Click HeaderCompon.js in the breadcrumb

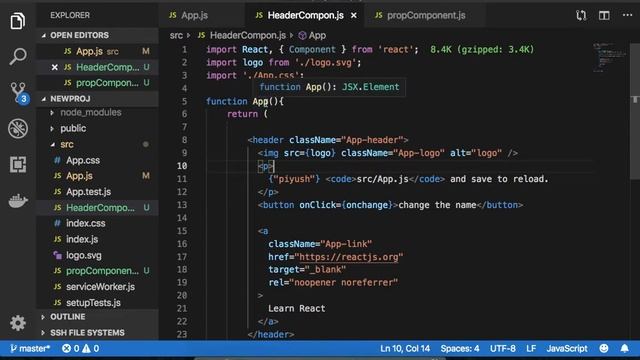click(242, 36)
